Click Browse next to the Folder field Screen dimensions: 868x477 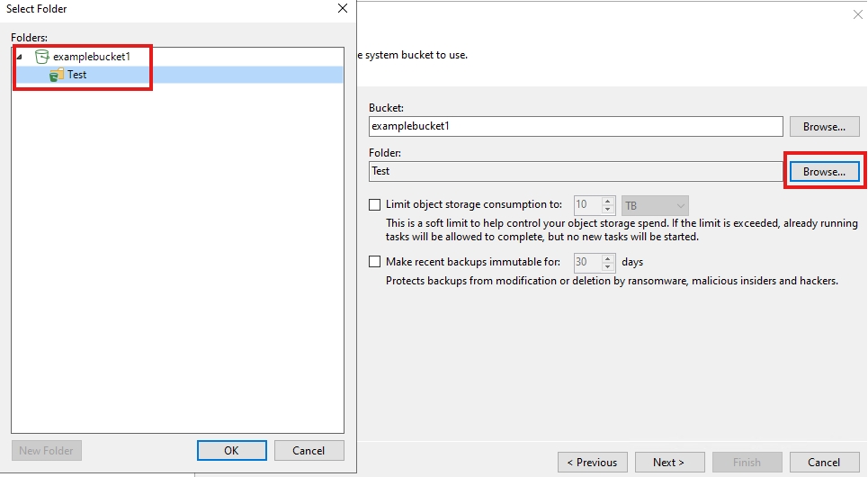point(824,171)
